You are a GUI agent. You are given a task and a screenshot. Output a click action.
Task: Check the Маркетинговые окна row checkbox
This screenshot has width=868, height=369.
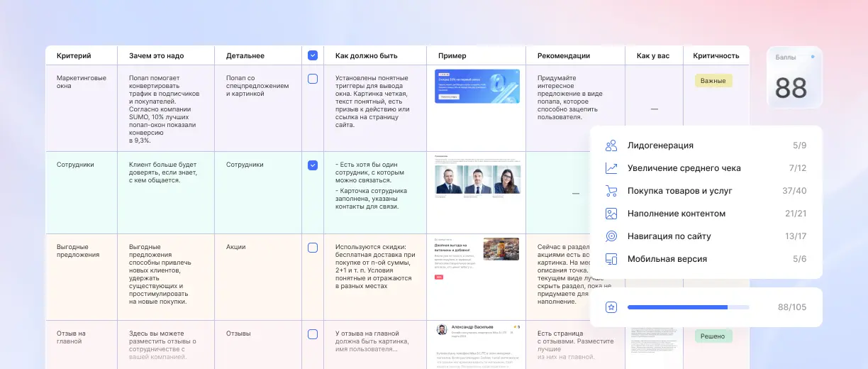click(x=313, y=79)
